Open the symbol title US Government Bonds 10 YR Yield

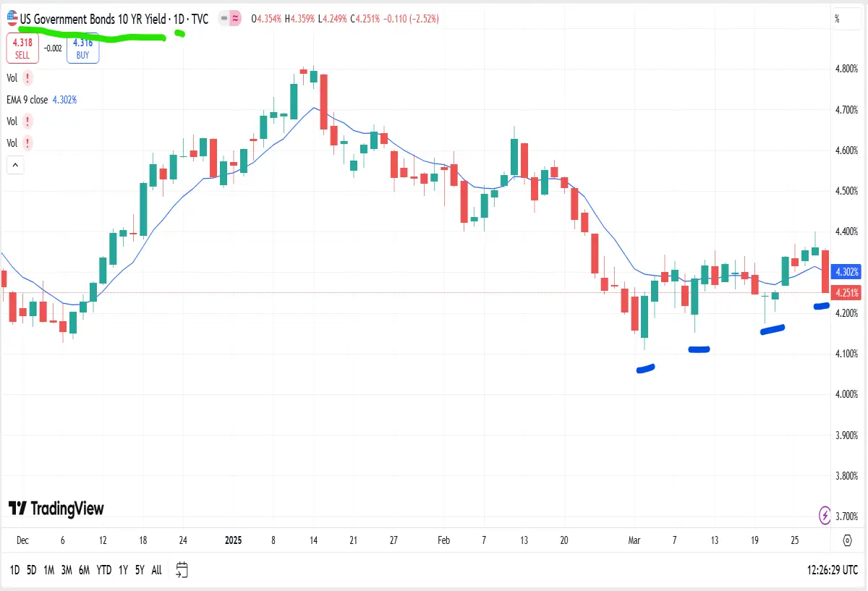point(94,20)
